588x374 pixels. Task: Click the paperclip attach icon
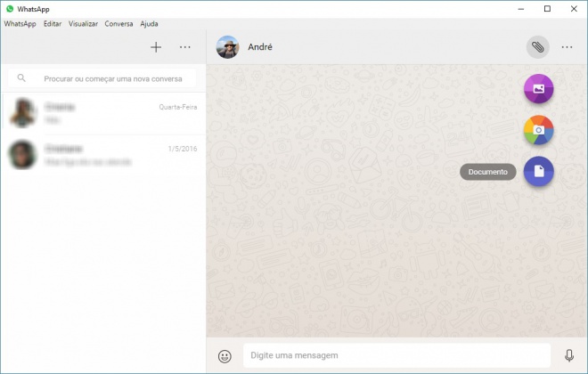[x=537, y=47]
